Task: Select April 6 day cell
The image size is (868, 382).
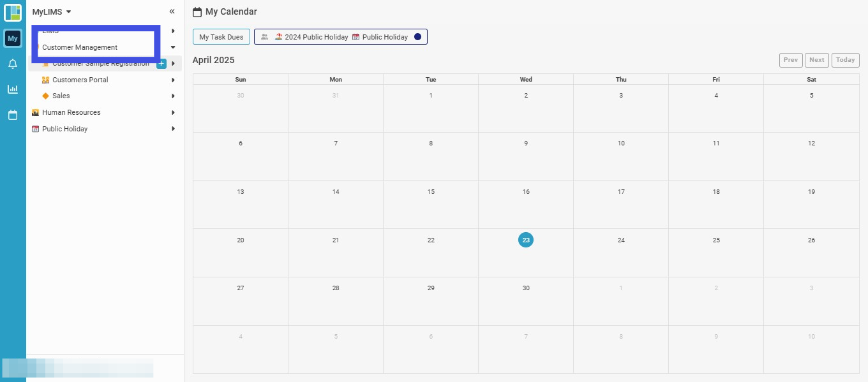Action: click(241, 156)
